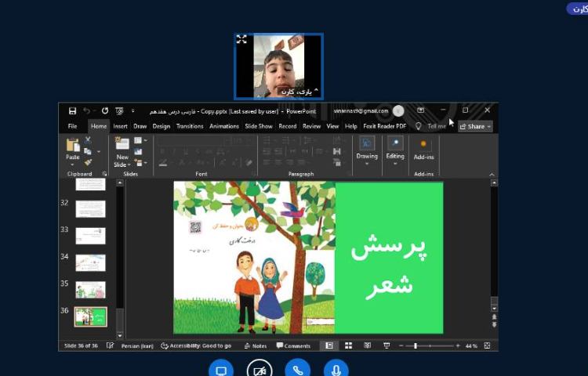Viewport: 588px width, 376px height.
Task: Click the Copy icon in Clipboard group
Action: pos(88,151)
